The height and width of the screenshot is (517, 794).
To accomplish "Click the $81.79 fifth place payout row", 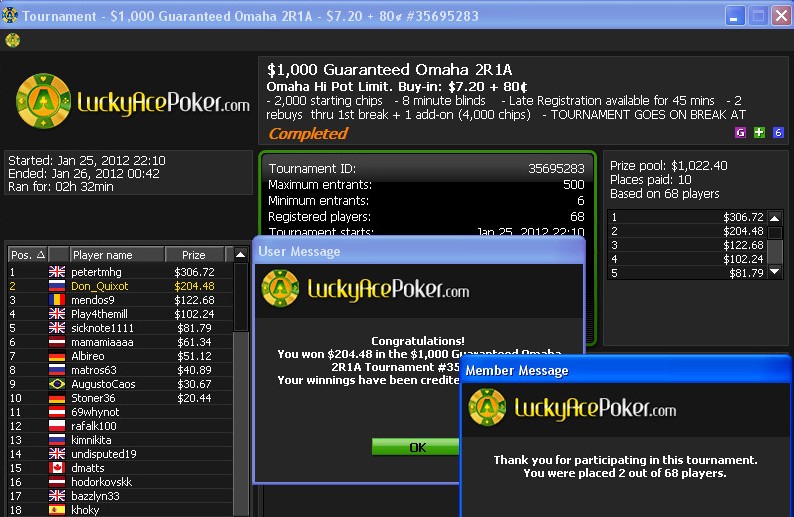I will coord(688,273).
